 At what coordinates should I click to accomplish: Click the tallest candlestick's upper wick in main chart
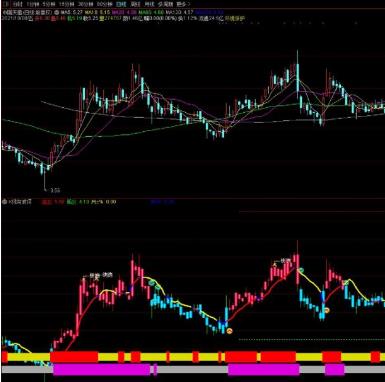[297, 57]
